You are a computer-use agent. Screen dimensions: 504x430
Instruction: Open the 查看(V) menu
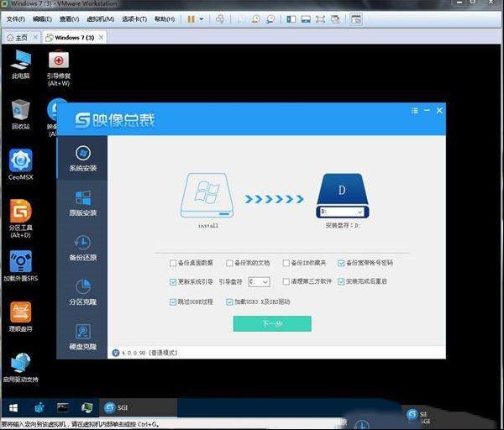pos(69,19)
